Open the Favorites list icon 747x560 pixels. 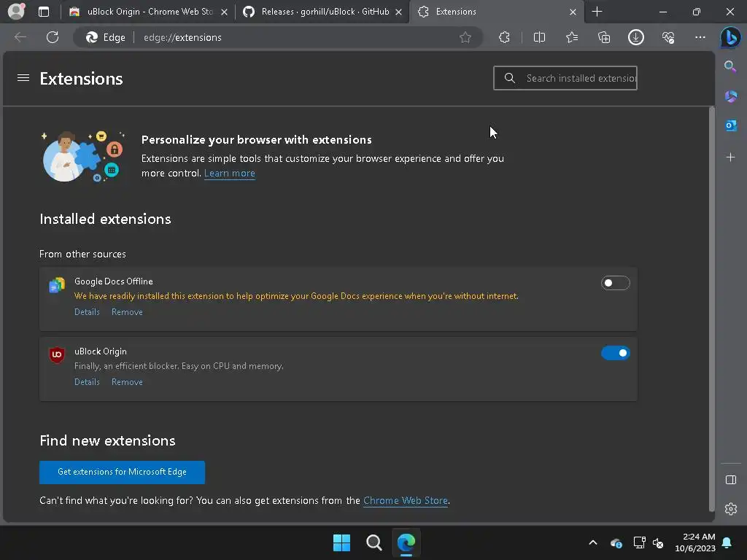572,37
